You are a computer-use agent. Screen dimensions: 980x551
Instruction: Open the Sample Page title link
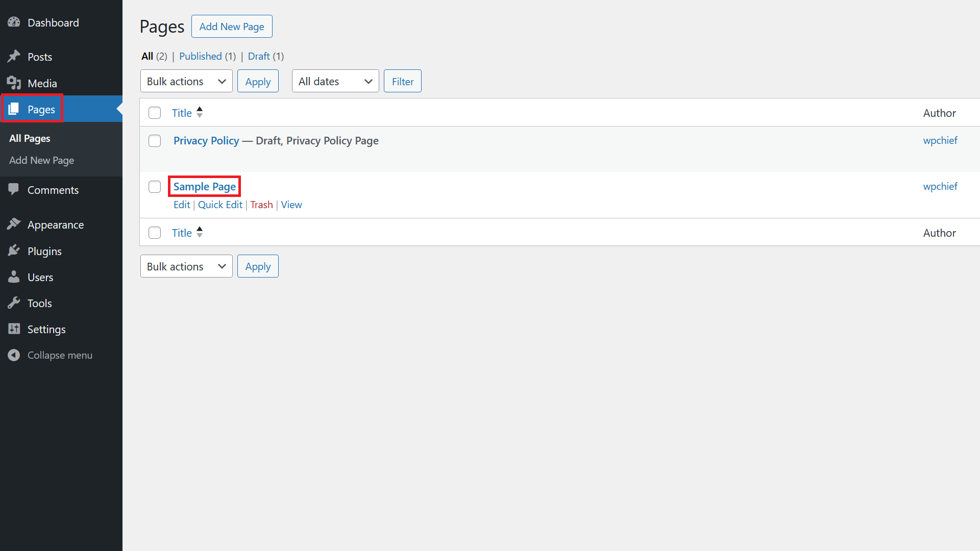[205, 187]
